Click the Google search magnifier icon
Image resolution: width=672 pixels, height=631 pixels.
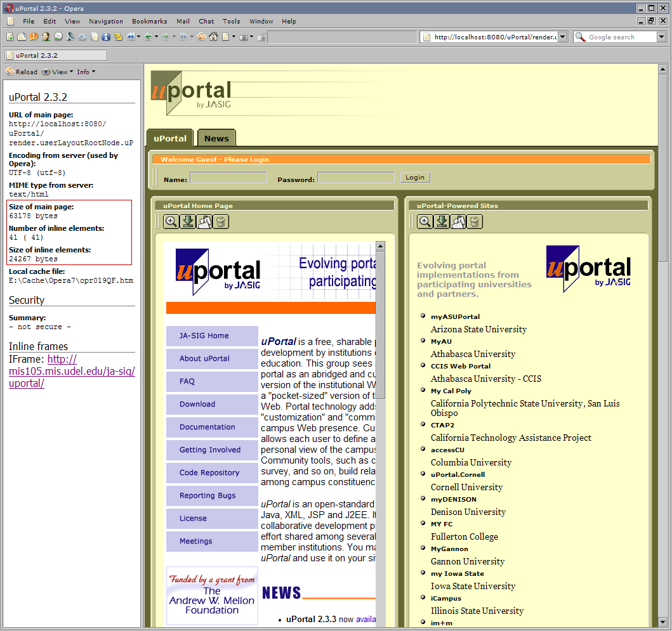[x=580, y=37]
